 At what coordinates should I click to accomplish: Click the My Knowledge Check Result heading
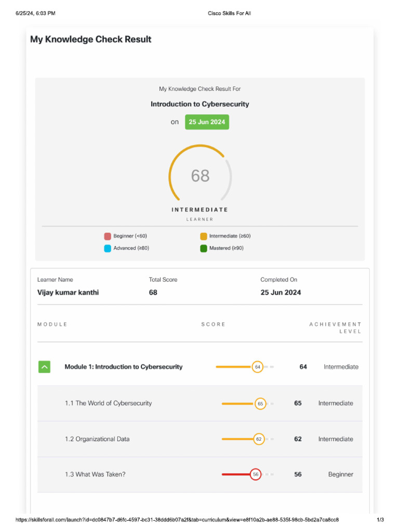(90, 39)
